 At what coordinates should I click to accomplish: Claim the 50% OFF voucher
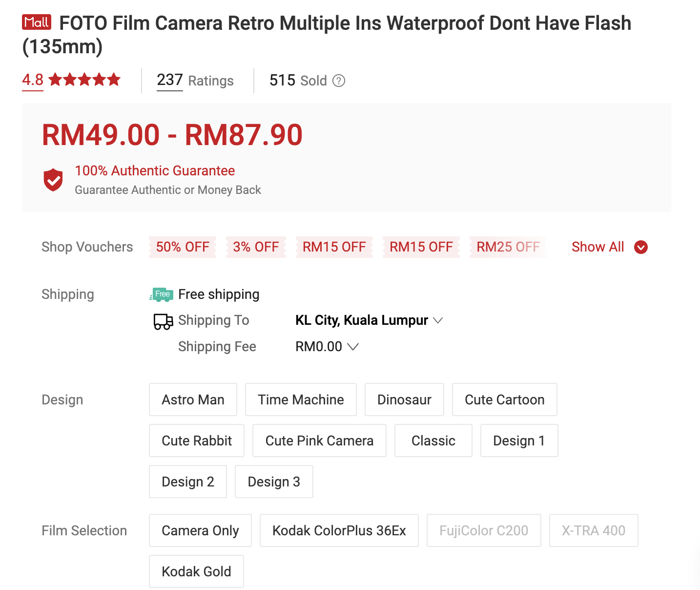coord(183,247)
